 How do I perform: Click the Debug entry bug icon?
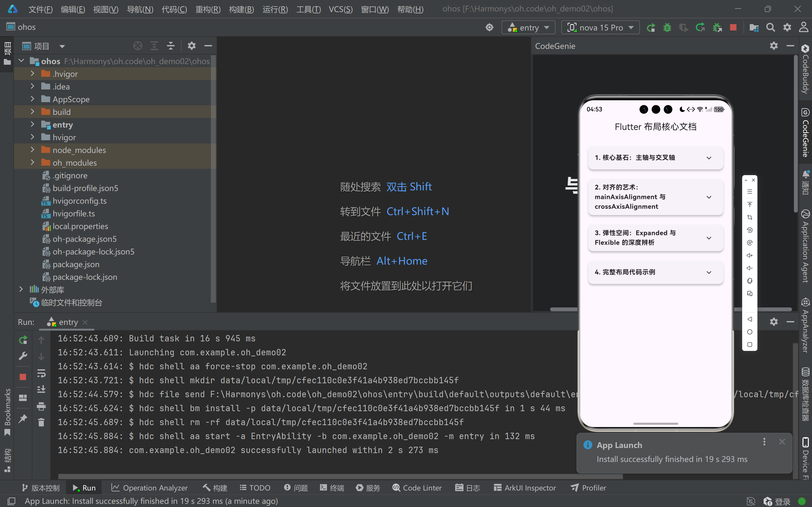pos(667,28)
